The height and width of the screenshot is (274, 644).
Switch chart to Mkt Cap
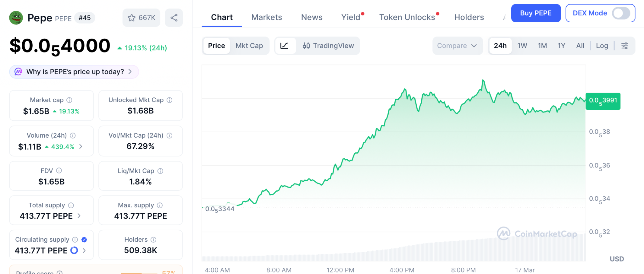pyautogui.click(x=249, y=46)
